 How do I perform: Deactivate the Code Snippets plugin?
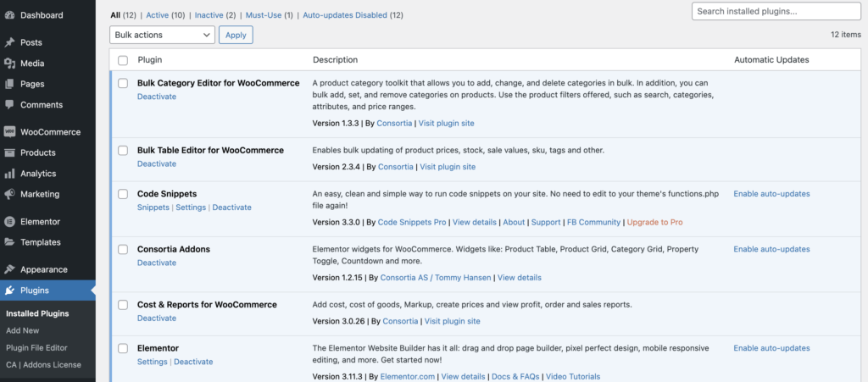tap(232, 208)
